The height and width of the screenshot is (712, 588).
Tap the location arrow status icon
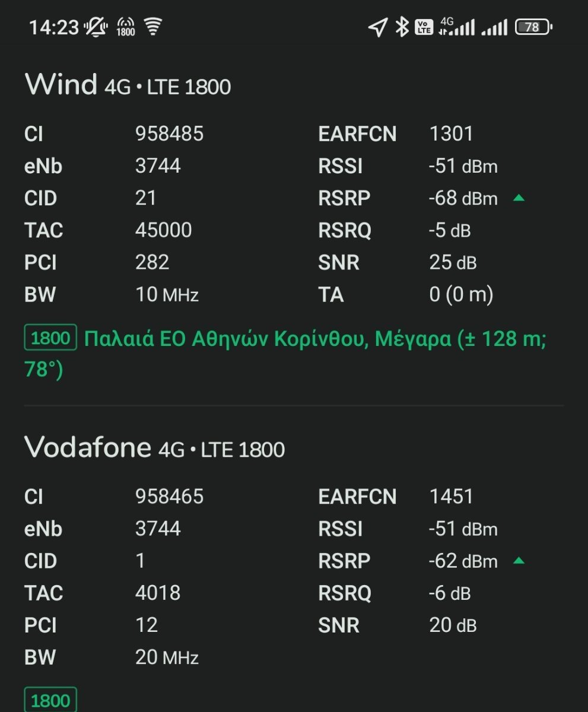(377, 27)
